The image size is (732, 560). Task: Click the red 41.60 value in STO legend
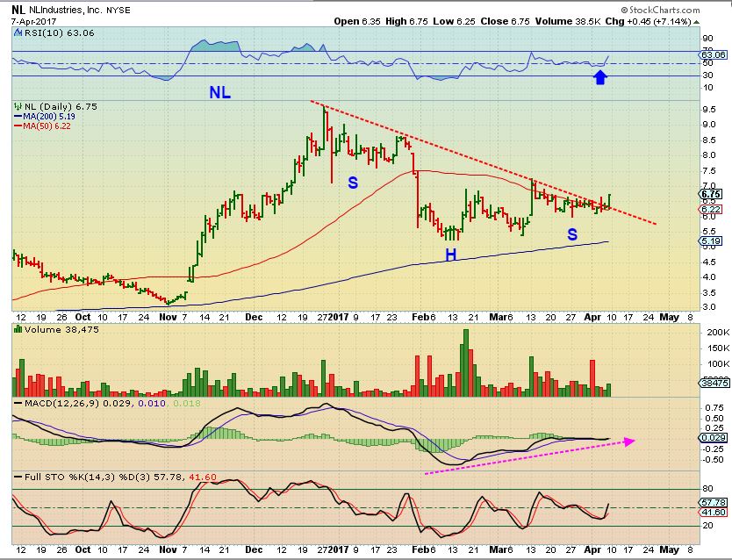(203, 477)
